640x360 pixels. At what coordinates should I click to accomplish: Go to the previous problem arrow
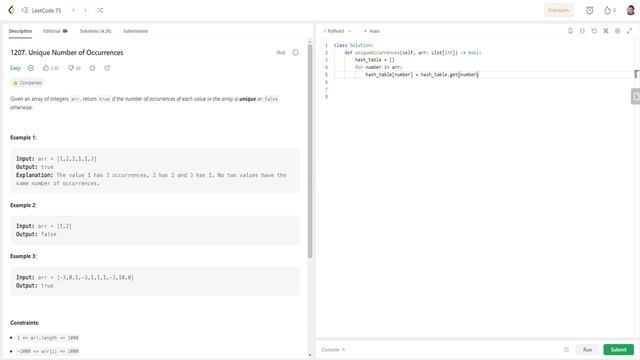[x=73, y=11]
